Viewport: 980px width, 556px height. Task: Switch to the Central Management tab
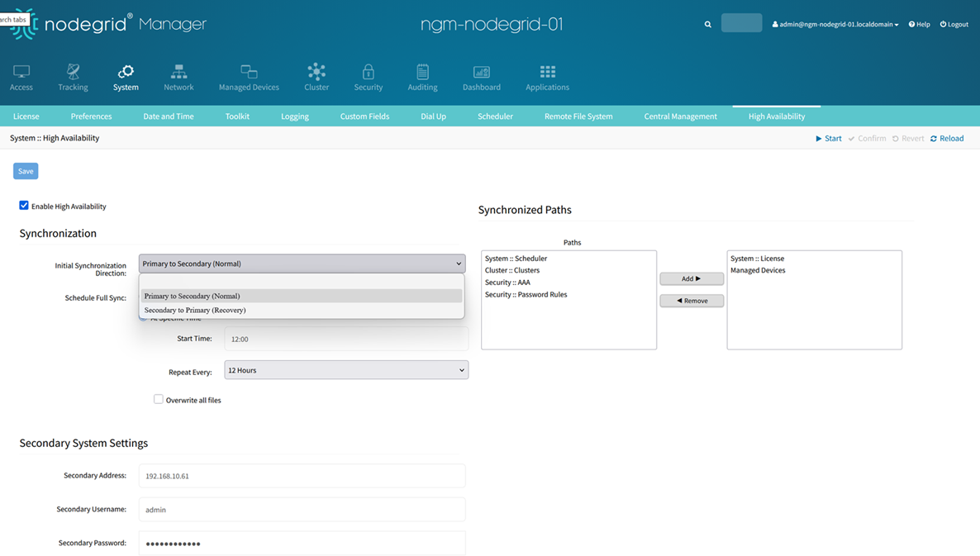[680, 116]
